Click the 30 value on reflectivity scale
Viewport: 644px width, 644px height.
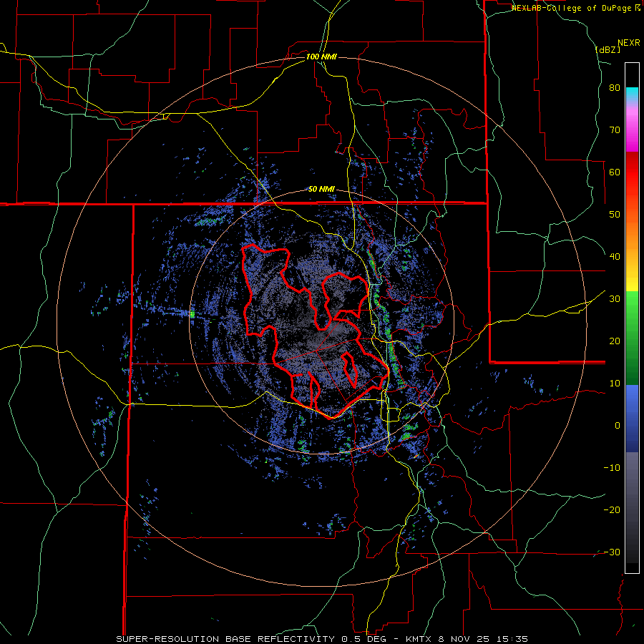click(x=615, y=299)
